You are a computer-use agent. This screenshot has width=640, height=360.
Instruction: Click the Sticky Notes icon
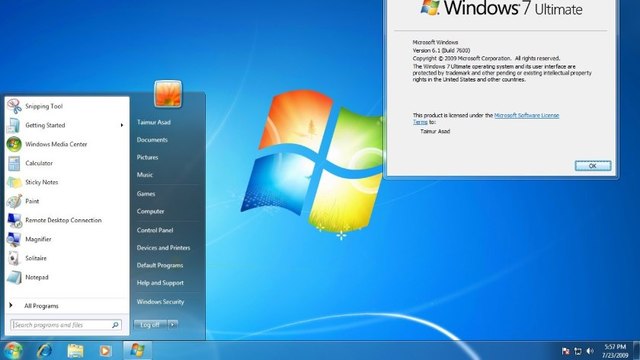[14, 182]
